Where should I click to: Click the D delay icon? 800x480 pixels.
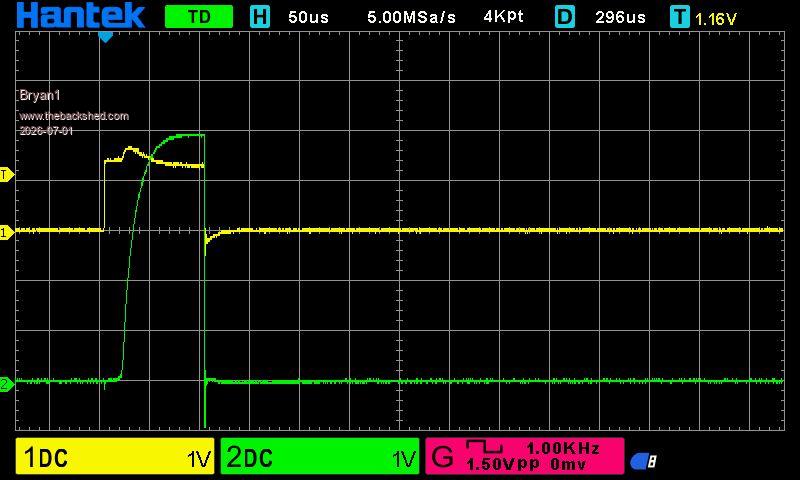coord(564,17)
